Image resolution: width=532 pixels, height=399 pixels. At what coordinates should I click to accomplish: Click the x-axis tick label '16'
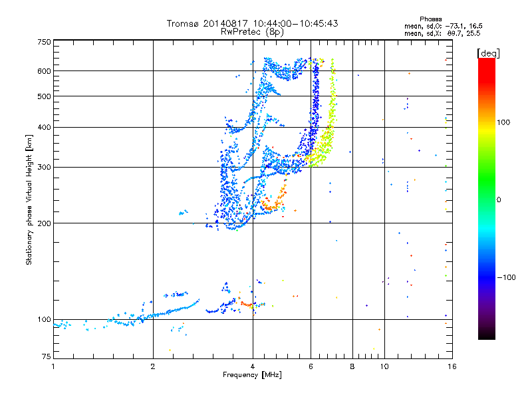point(452,366)
